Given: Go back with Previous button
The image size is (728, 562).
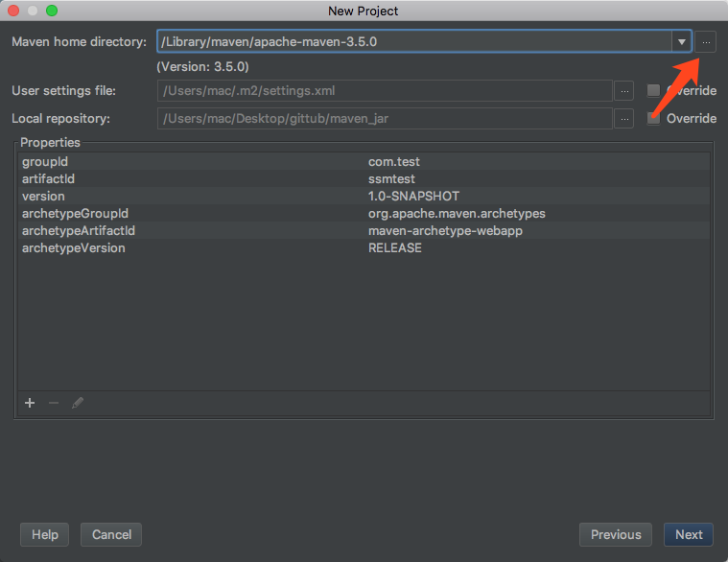Looking at the screenshot, I should tap(616, 535).
